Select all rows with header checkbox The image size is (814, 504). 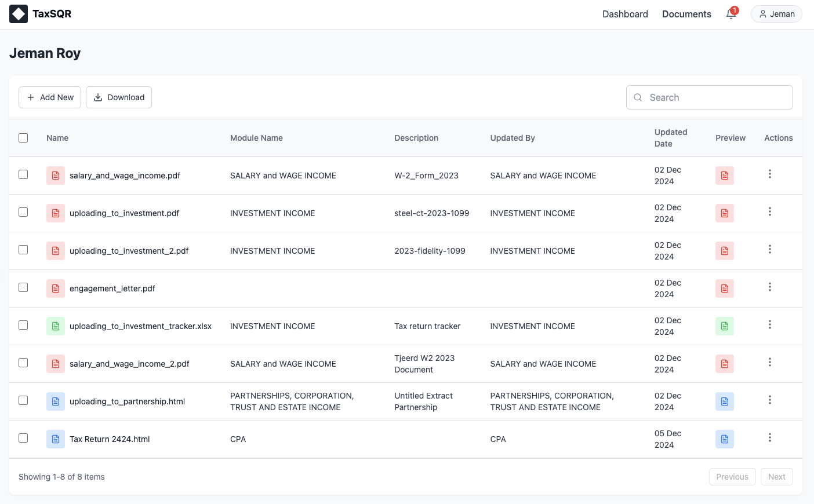[23, 138]
